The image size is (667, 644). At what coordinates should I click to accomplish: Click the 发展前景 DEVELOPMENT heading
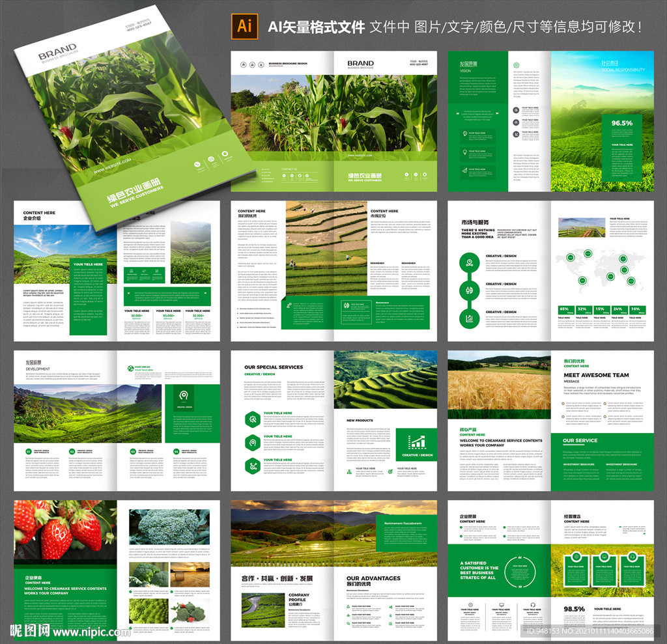[37, 365]
